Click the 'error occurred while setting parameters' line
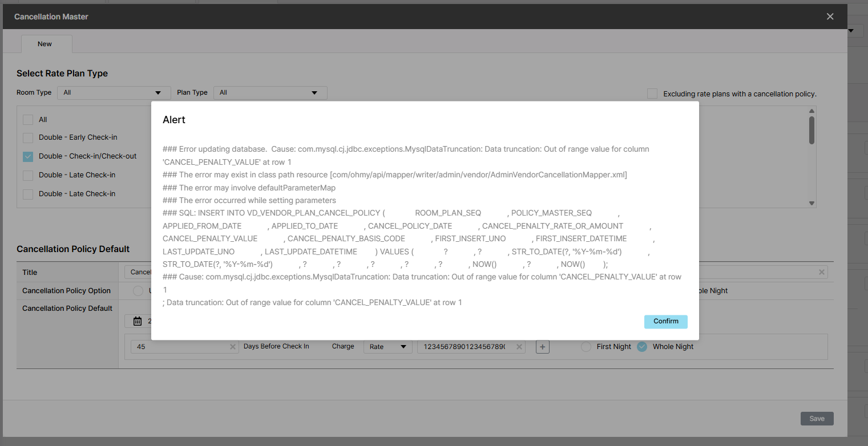 tap(249, 200)
